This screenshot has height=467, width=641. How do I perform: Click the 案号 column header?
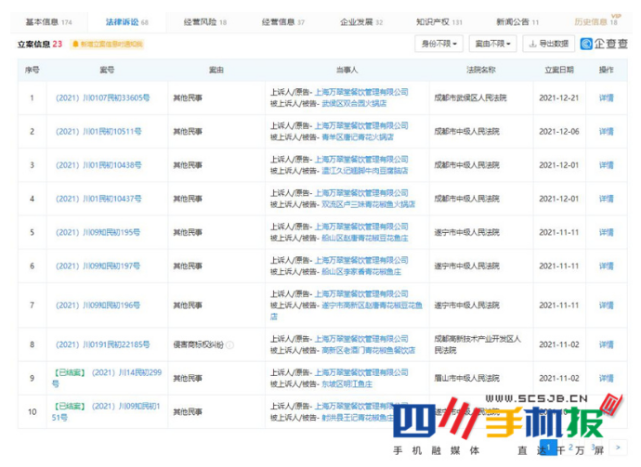[107, 70]
